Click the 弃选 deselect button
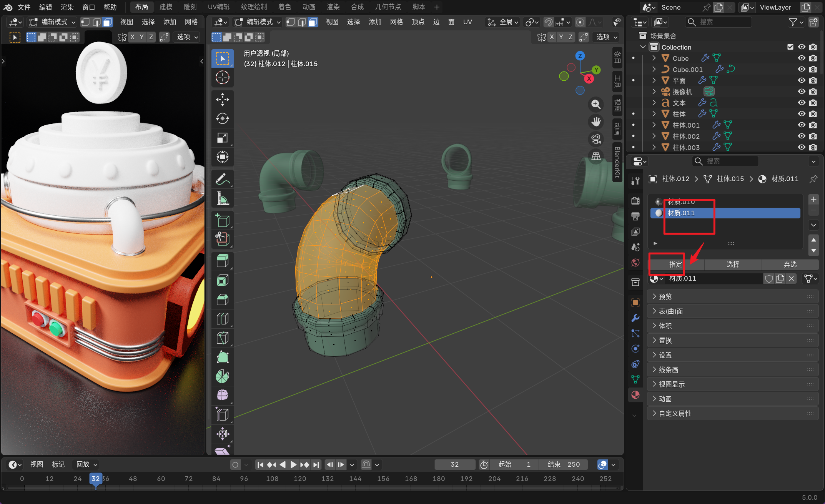The width and height of the screenshot is (825, 504). tap(790, 264)
